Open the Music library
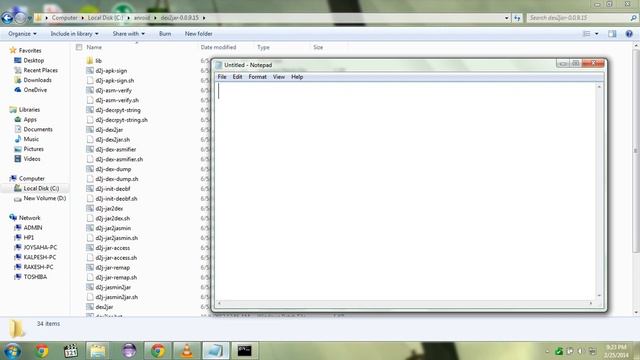 [31, 139]
